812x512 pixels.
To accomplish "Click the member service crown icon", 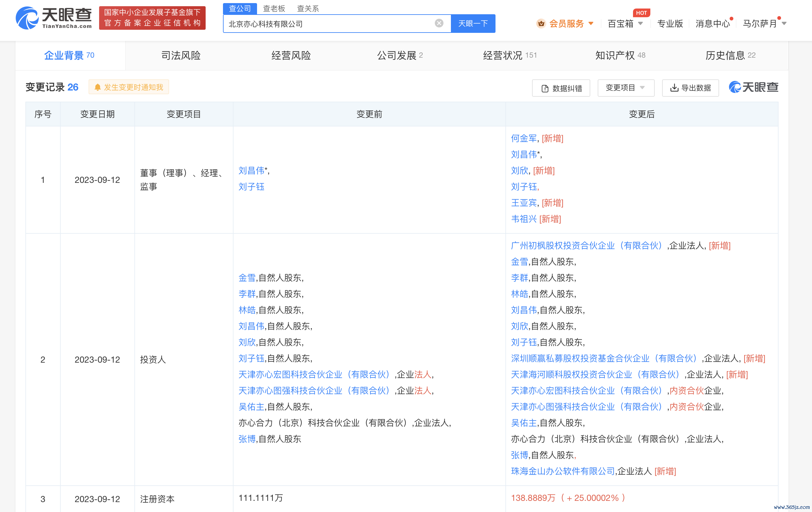I will coord(541,24).
